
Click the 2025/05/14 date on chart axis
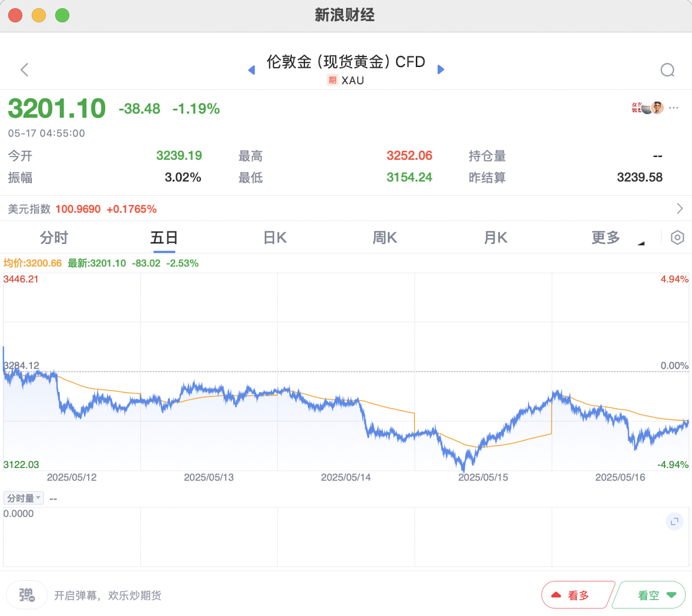coord(346,477)
